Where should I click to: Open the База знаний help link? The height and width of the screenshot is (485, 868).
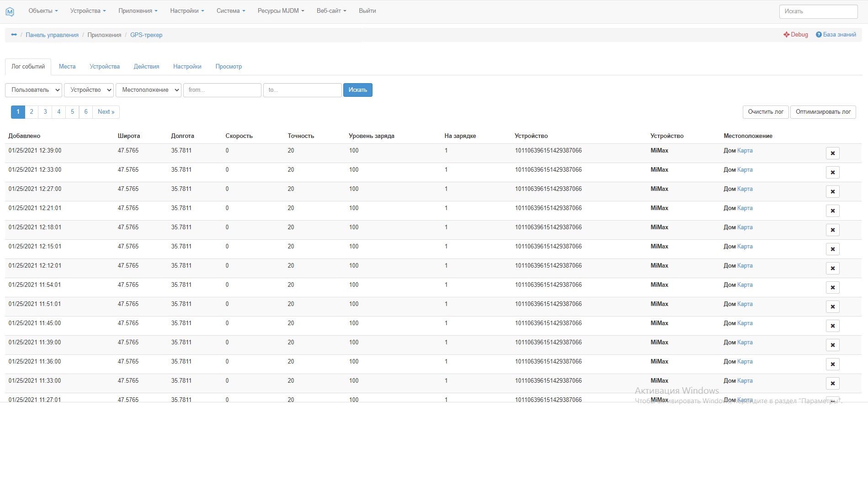click(x=836, y=35)
